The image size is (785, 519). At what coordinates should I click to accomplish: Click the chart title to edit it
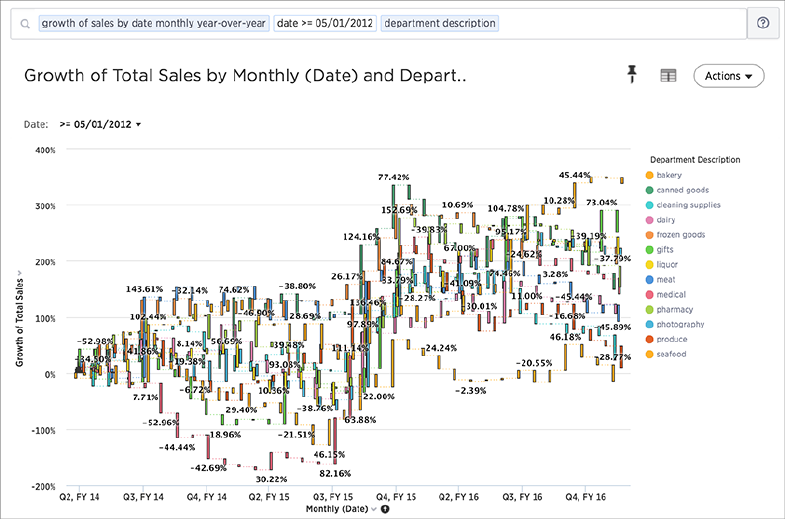245,76
